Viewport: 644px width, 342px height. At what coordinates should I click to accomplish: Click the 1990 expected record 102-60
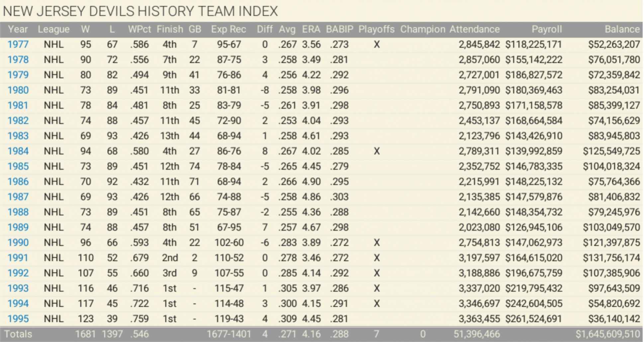229,243
